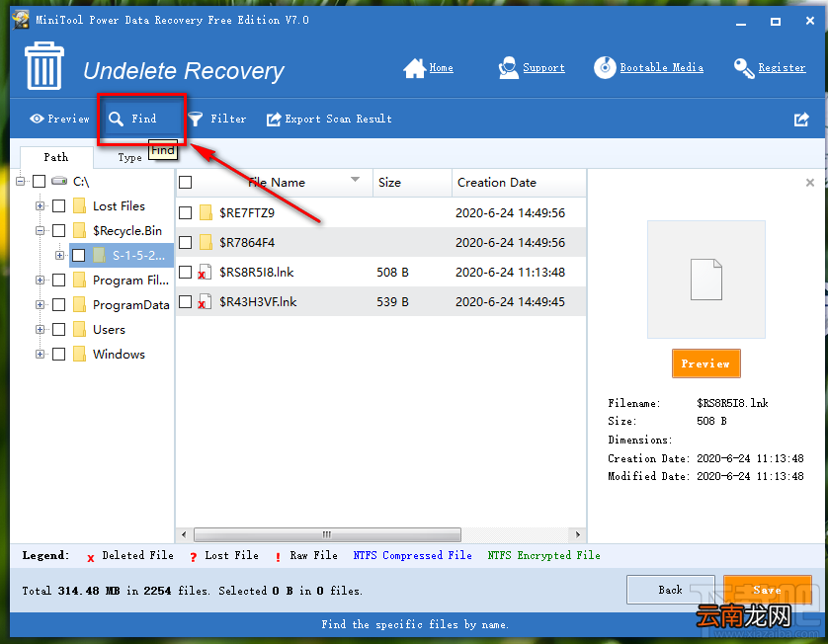This screenshot has width=828, height=644.
Task: Click the Support headset person icon
Action: pos(509,67)
